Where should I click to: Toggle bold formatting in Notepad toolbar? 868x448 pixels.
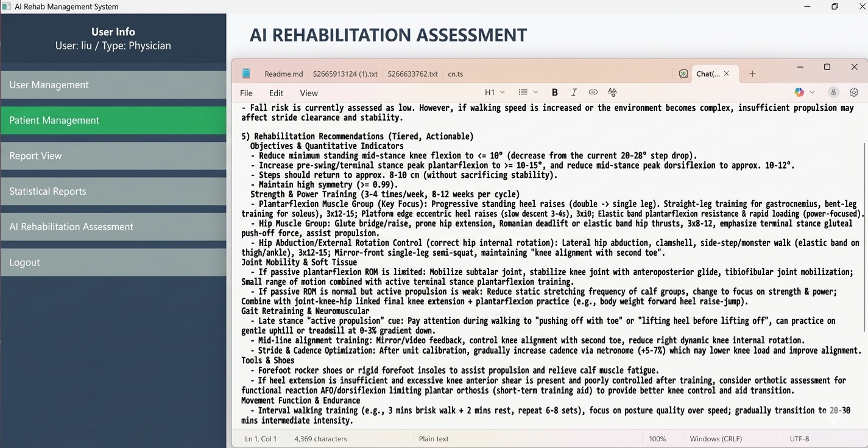(x=554, y=93)
